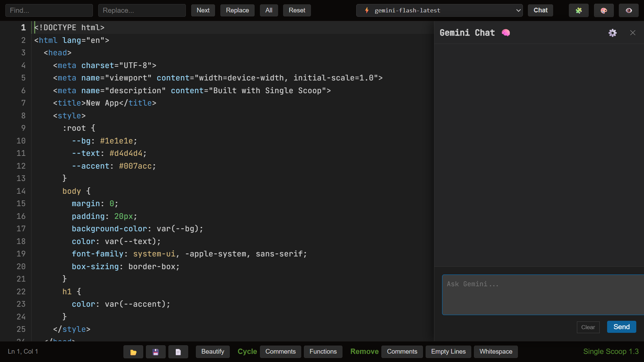Image resolution: width=644 pixels, height=362 pixels.
Task: Click the Send button
Action: tap(621, 327)
